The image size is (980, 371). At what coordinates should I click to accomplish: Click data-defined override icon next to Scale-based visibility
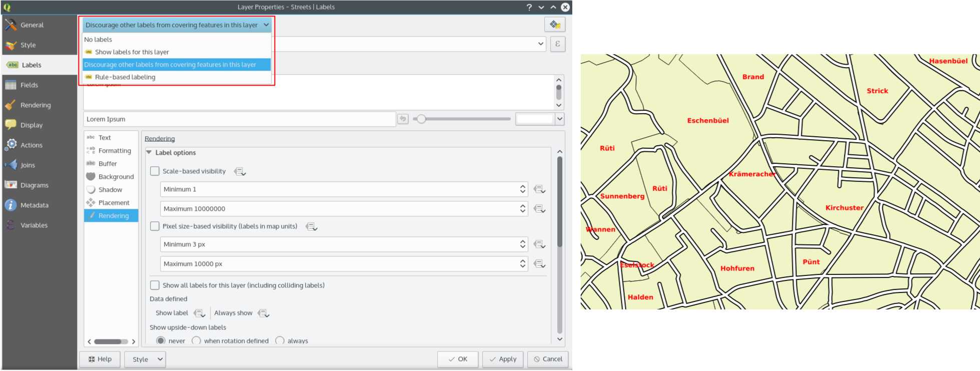240,172
